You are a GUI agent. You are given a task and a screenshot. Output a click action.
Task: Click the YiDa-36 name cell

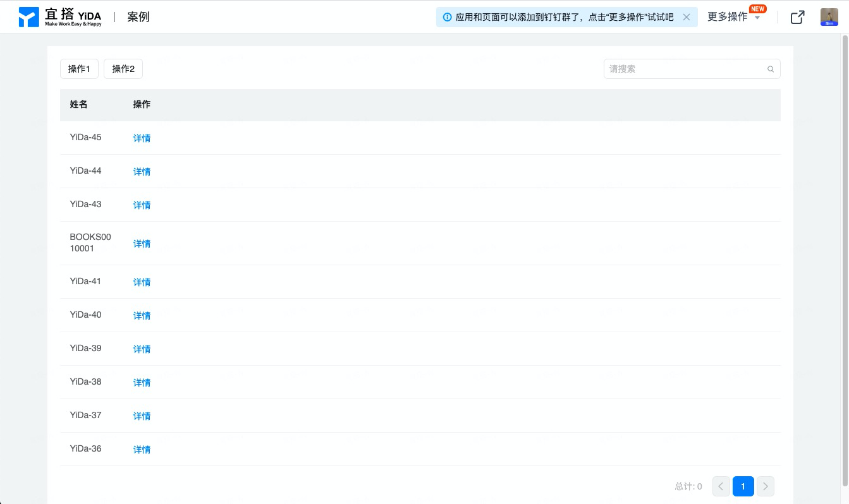(x=85, y=448)
